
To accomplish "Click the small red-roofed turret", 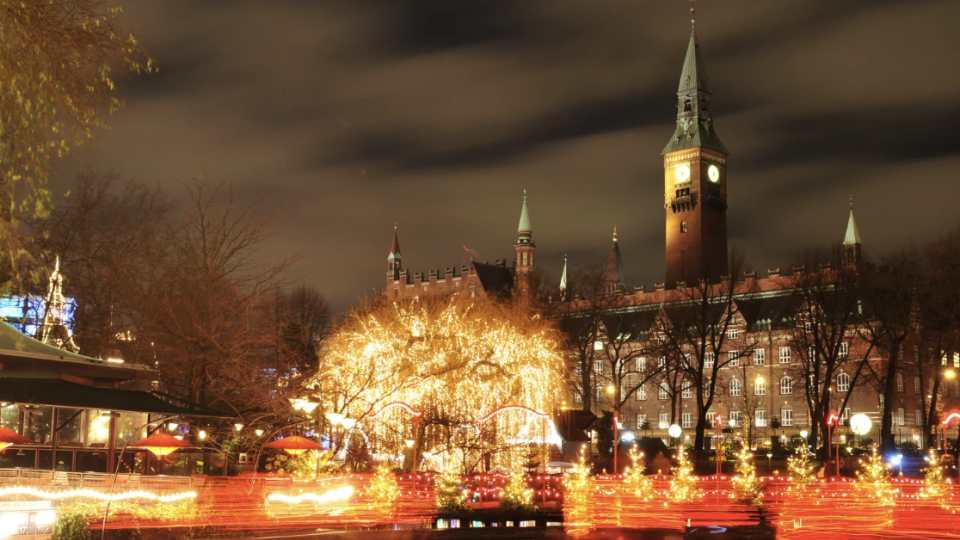I will pyautogui.click(x=395, y=250).
